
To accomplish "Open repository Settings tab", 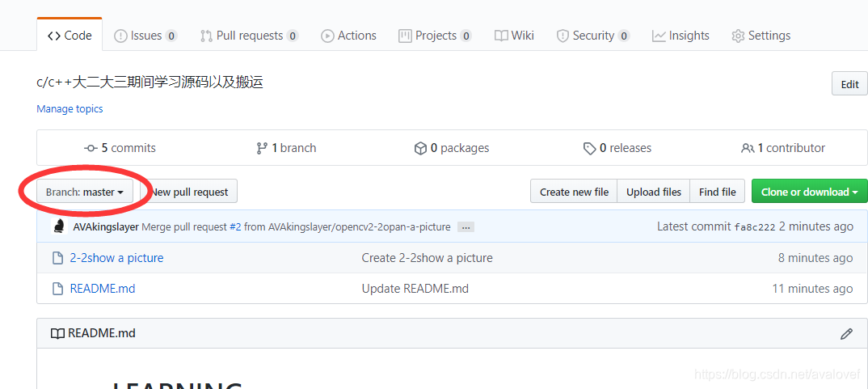I will [x=761, y=36].
